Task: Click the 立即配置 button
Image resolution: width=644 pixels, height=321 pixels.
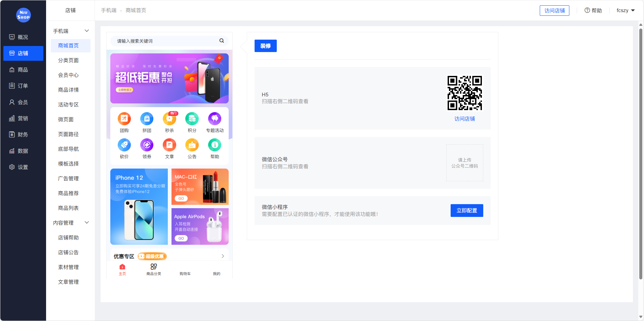Action: pos(467,211)
